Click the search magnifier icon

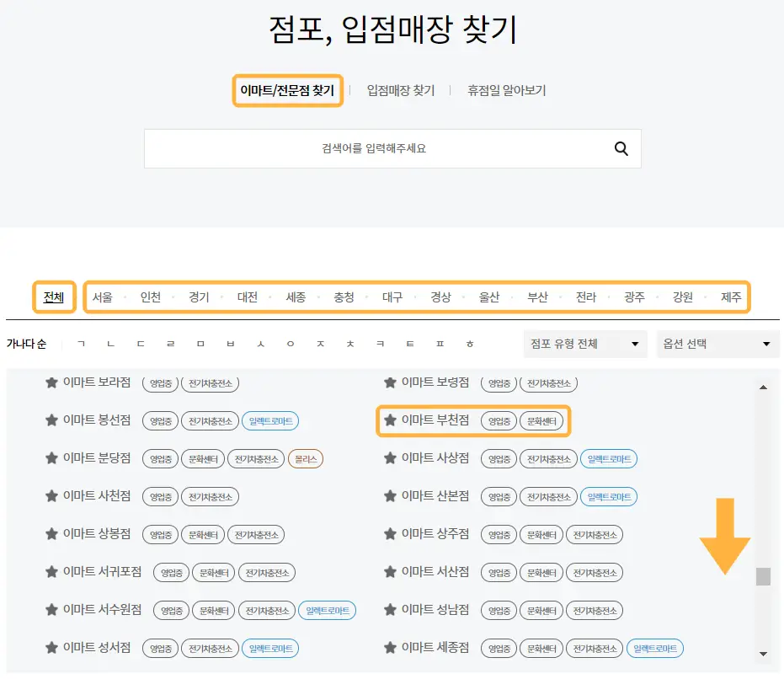coord(621,148)
